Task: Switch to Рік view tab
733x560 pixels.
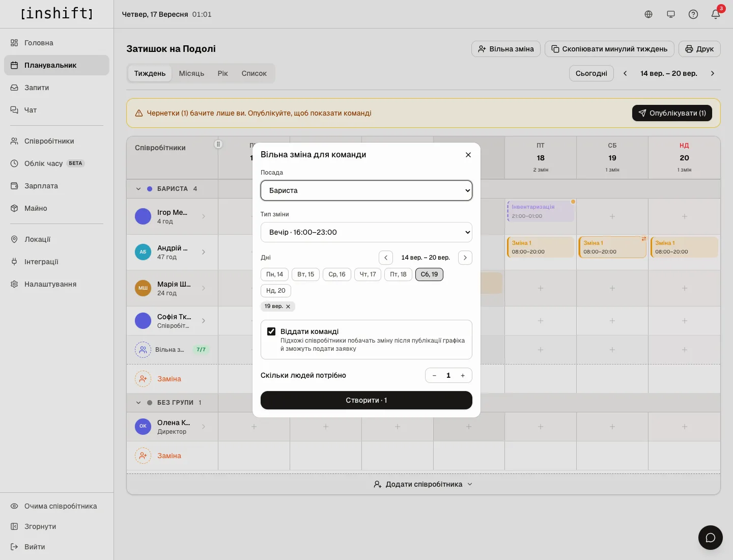Action: tap(223, 73)
